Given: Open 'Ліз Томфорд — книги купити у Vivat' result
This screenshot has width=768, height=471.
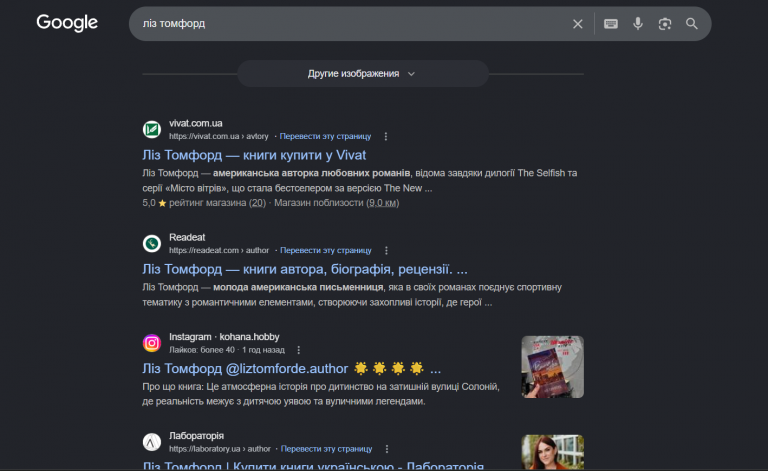Looking at the screenshot, I should (254, 155).
